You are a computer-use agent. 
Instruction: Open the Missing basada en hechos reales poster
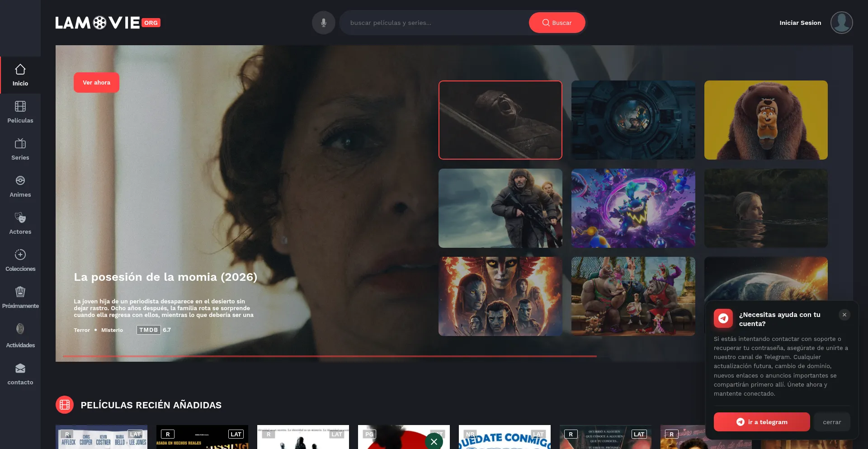[x=202, y=437]
